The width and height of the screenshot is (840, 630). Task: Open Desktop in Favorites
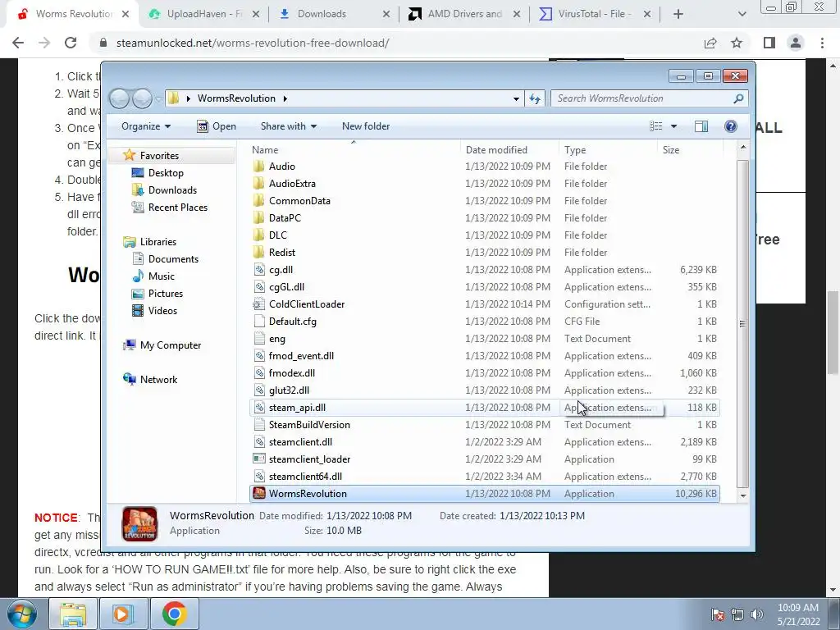[166, 173]
